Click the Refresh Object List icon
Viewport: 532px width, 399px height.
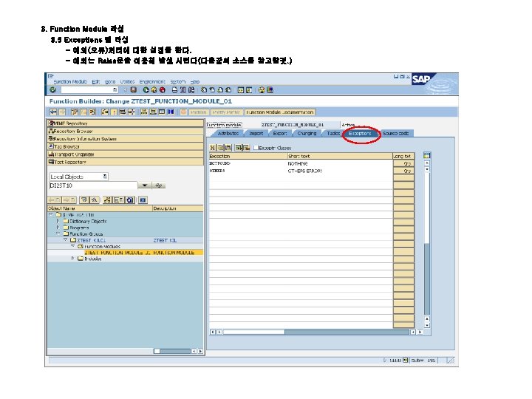[x=129, y=199]
